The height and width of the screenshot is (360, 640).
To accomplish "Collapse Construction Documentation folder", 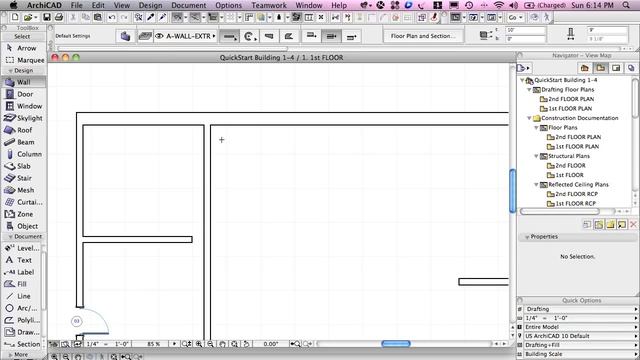I will [x=529, y=118].
